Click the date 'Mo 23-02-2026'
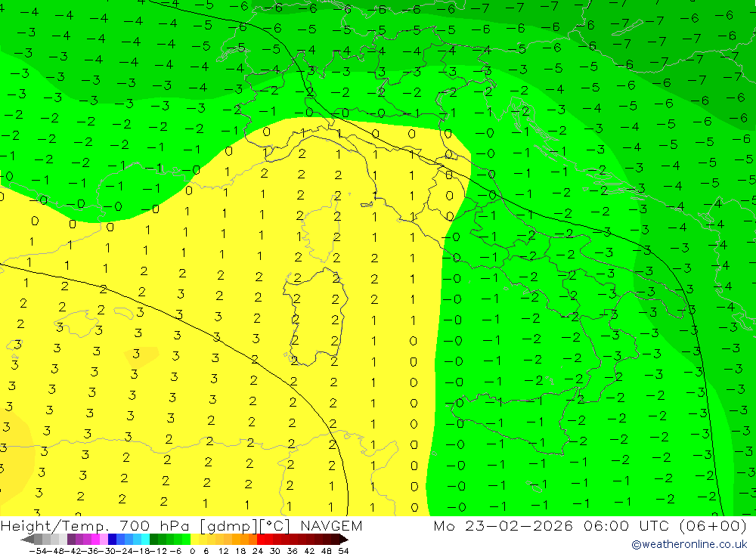Image resolution: width=756 pixels, height=554 pixels. pos(503,525)
